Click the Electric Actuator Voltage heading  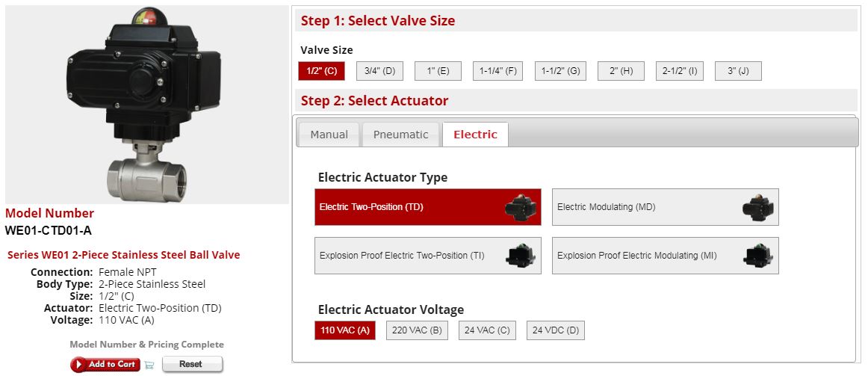[391, 309]
